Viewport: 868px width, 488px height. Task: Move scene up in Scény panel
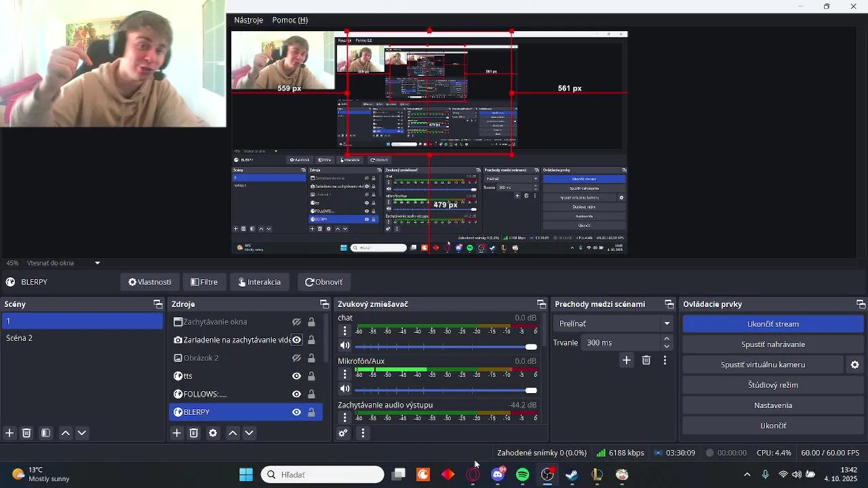pyautogui.click(x=66, y=433)
